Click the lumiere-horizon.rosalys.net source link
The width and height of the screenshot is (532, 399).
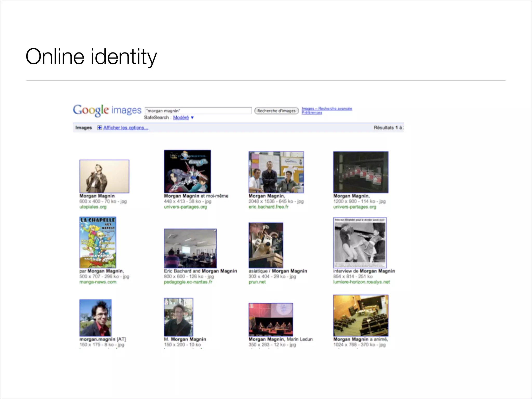tap(361, 282)
